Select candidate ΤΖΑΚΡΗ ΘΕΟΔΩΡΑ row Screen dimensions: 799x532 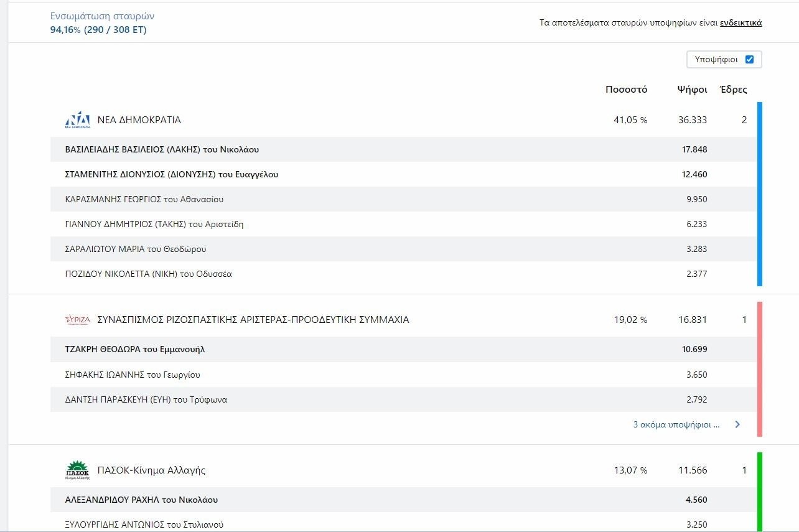click(x=403, y=349)
